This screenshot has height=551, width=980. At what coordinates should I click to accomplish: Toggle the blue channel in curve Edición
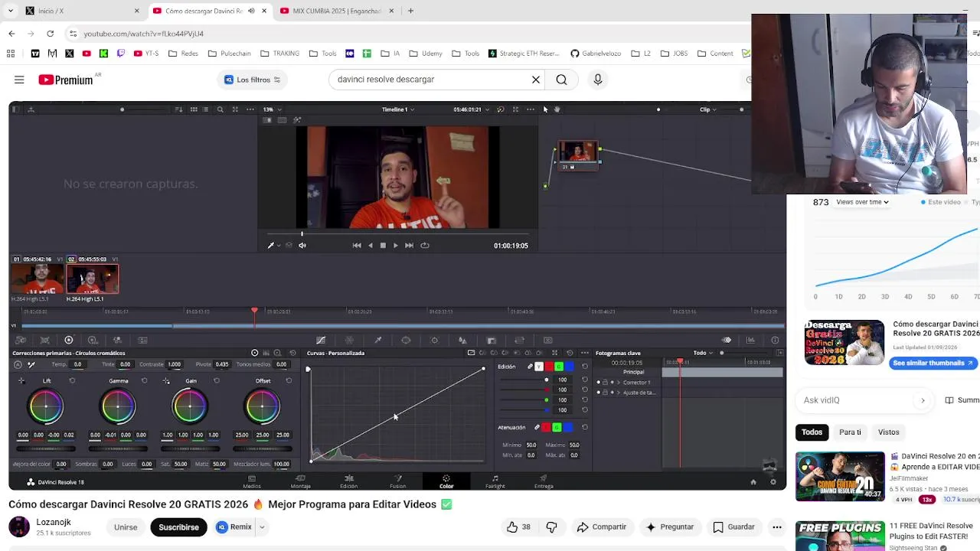tap(568, 367)
